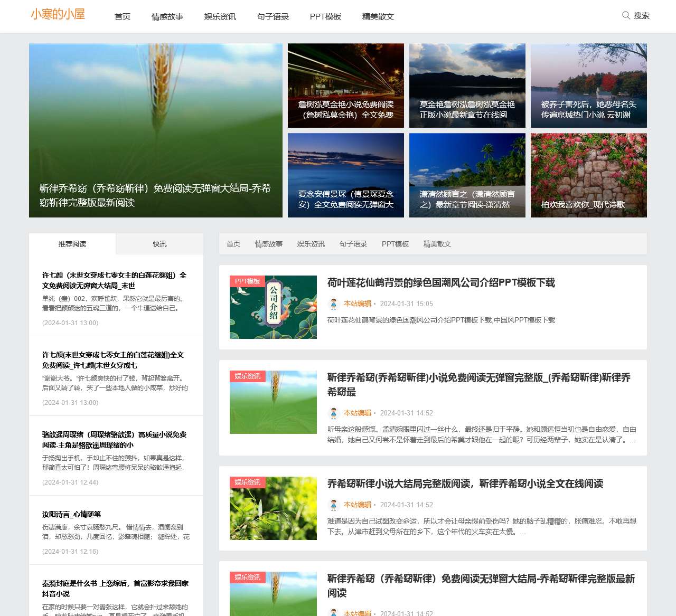Image resolution: width=676 pixels, height=616 pixels.
Task: Click the 本站编辑 author name link
Action: tap(356, 304)
